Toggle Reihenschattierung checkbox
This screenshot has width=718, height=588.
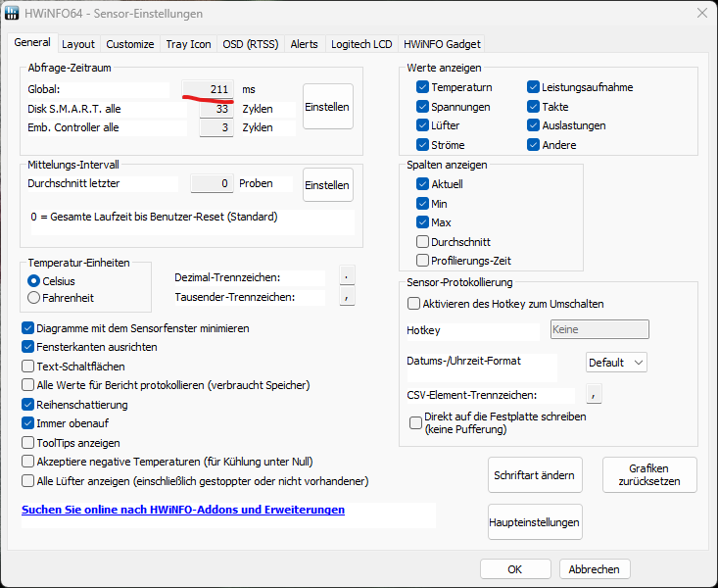[28, 405]
